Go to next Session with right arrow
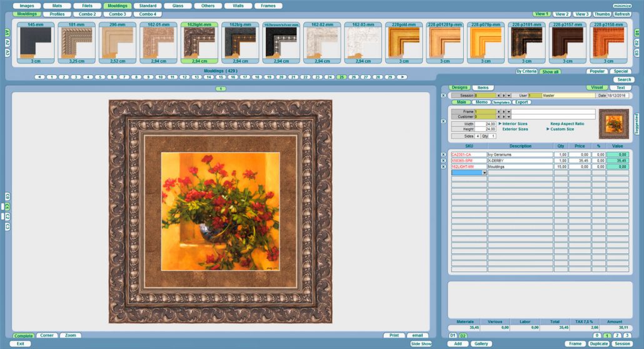Image resolution: width=644 pixels, height=349 pixels. pyautogui.click(x=504, y=95)
